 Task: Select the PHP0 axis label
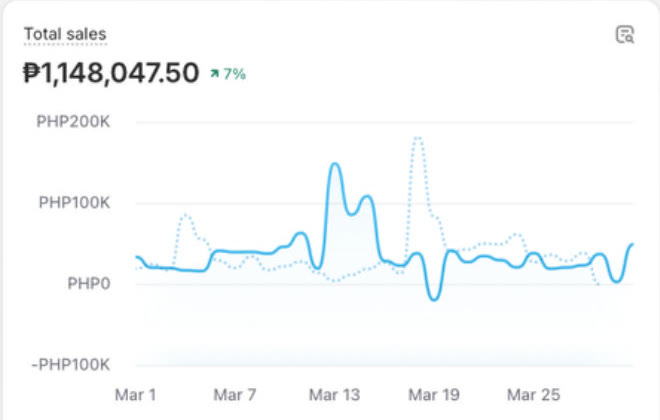click(89, 283)
